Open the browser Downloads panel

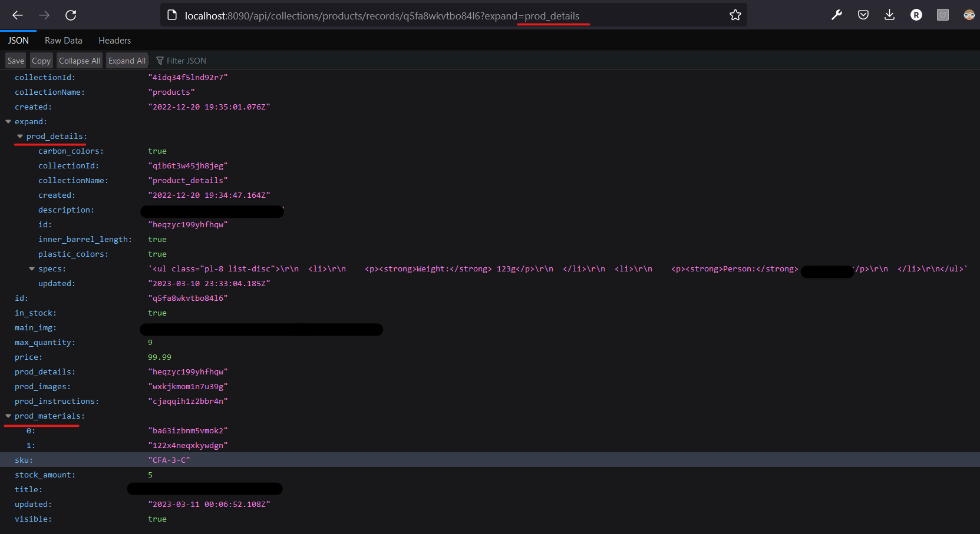[x=889, y=15]
